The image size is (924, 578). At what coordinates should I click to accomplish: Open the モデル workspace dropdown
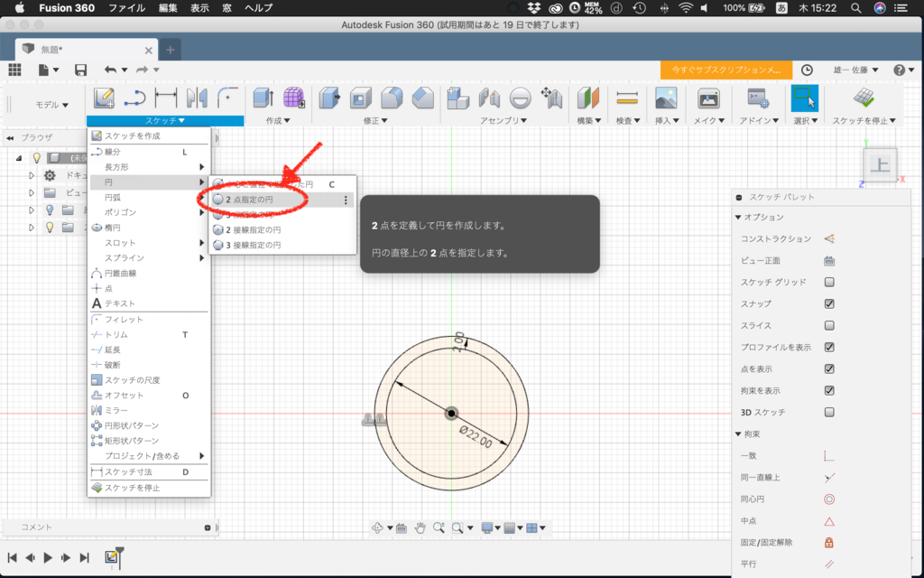tap(51, 105)
